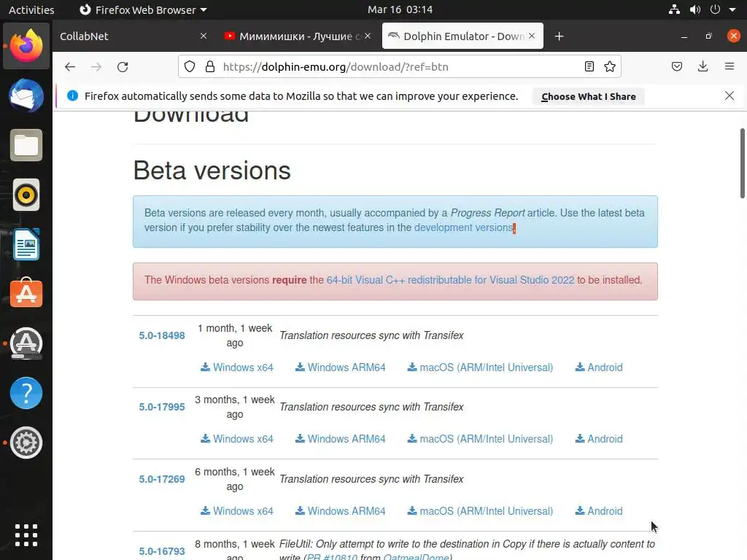Screen dimensions: 747x560
Task: Download macOS Universal for 5.0-17269
Action: [x=480, y=511]
